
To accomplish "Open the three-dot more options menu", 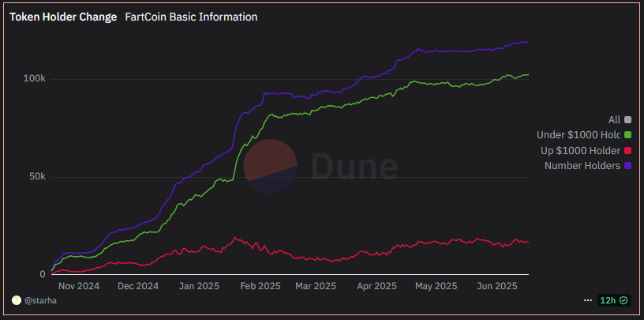I will click(x=588, y=301).
